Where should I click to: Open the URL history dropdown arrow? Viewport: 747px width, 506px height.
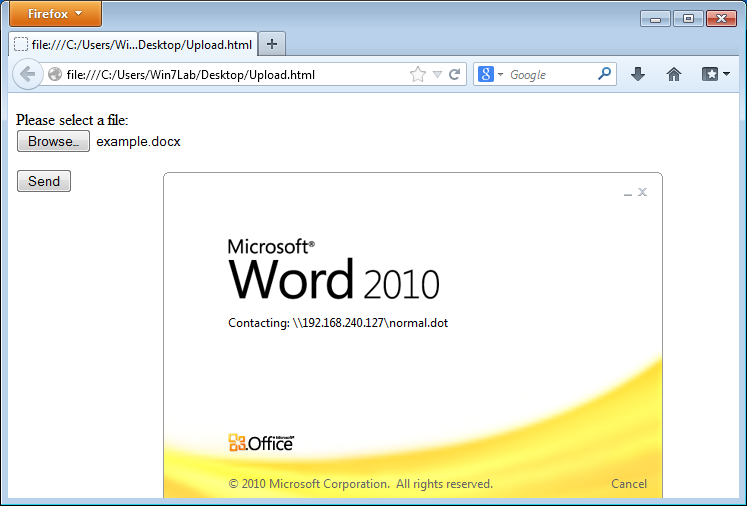point(437,74)
